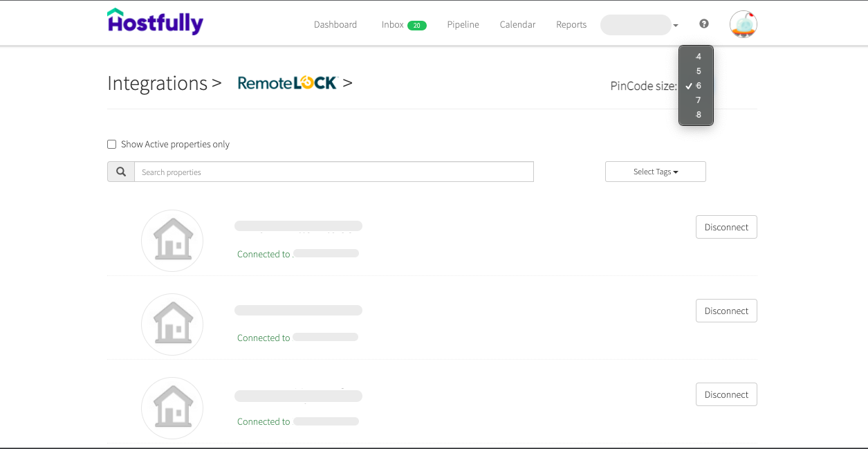
Task: Open the RemoteLock logo in the breadcrumb
Action: (288, 82)
